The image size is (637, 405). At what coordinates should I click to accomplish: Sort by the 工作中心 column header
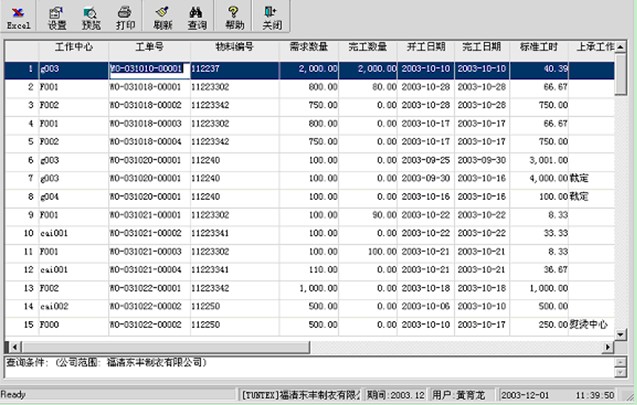point(70,47)
